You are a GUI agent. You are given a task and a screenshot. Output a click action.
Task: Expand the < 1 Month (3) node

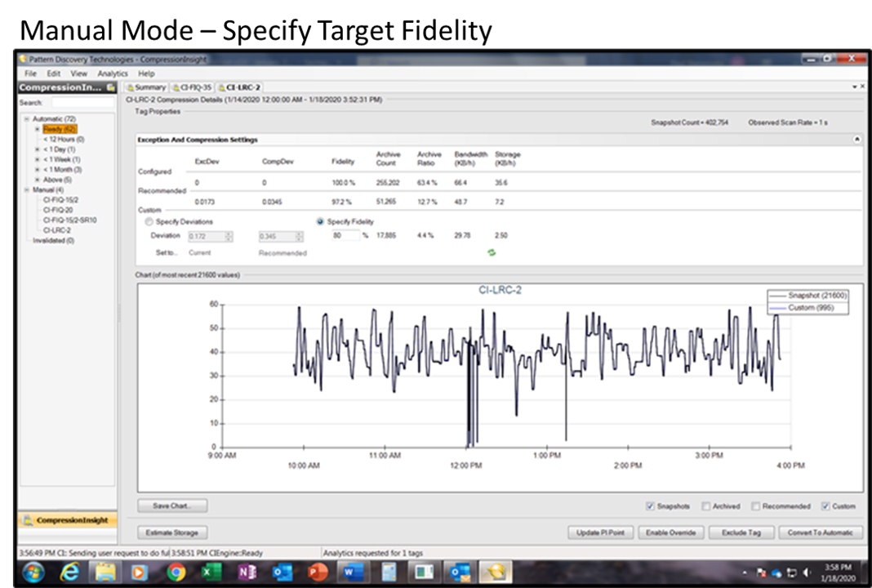coord(38,169)
